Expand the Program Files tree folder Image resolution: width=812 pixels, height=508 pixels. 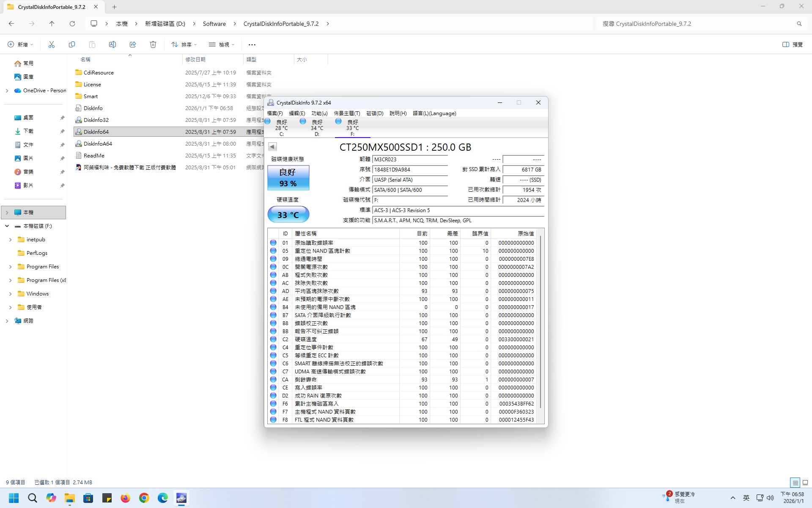[x=10, y=267]
